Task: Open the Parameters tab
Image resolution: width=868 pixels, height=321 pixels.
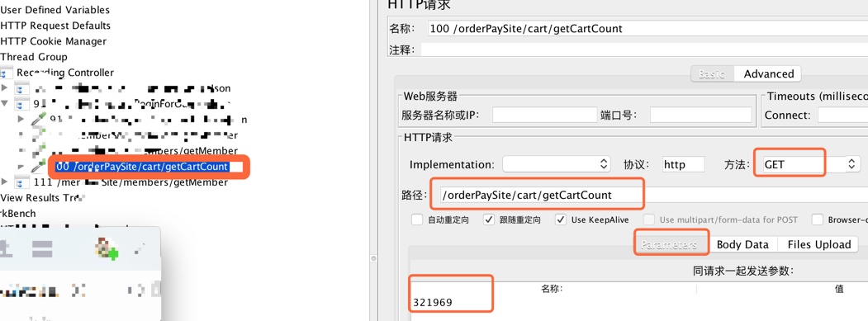Action: click(669, 244)
